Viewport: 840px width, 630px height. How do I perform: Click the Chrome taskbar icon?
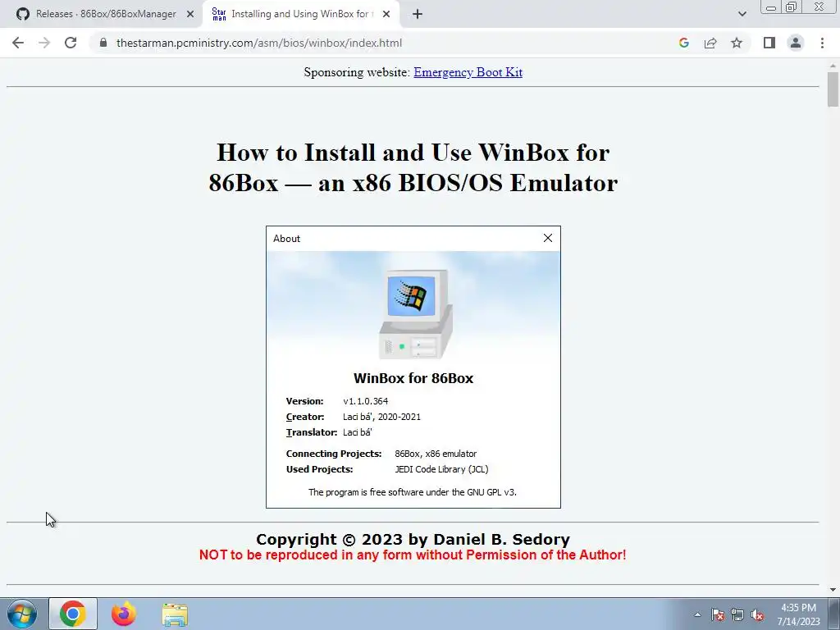[73, 614]
